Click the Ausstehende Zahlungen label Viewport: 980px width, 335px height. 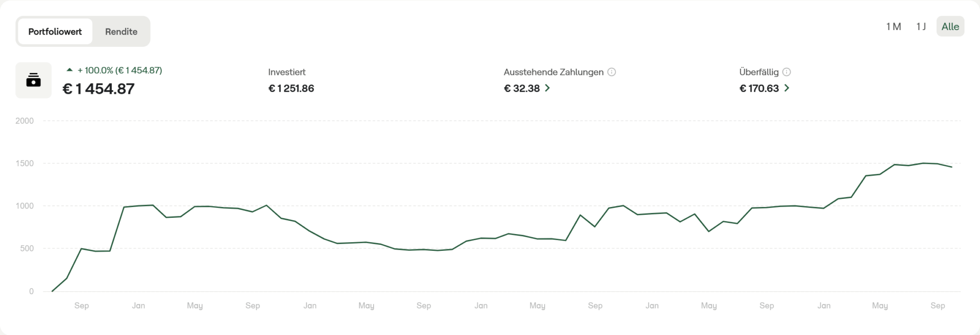pyautogui.click(x=553, y=72)
